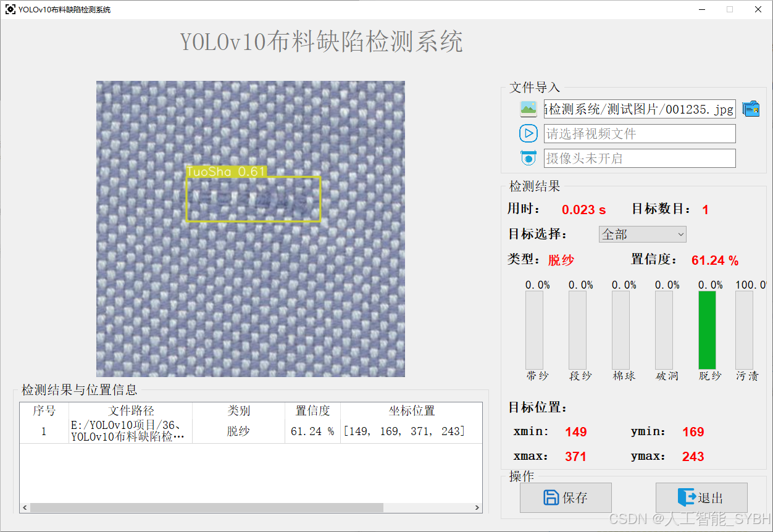Click the image path field with 001235.jpg
This screenshot has height=532, width=773.
pyautogui.click(x=640, y=109)
